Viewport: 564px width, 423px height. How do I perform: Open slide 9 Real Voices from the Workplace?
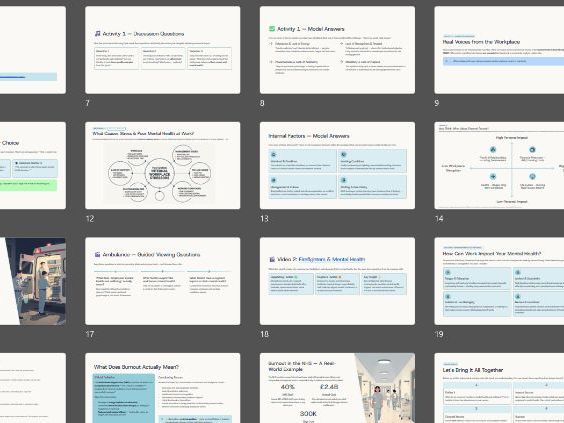[499, 50]
